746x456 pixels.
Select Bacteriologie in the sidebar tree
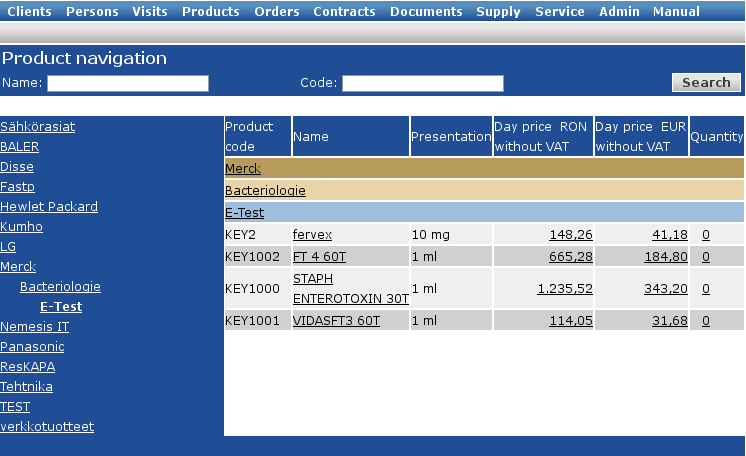tap(60, 287)
